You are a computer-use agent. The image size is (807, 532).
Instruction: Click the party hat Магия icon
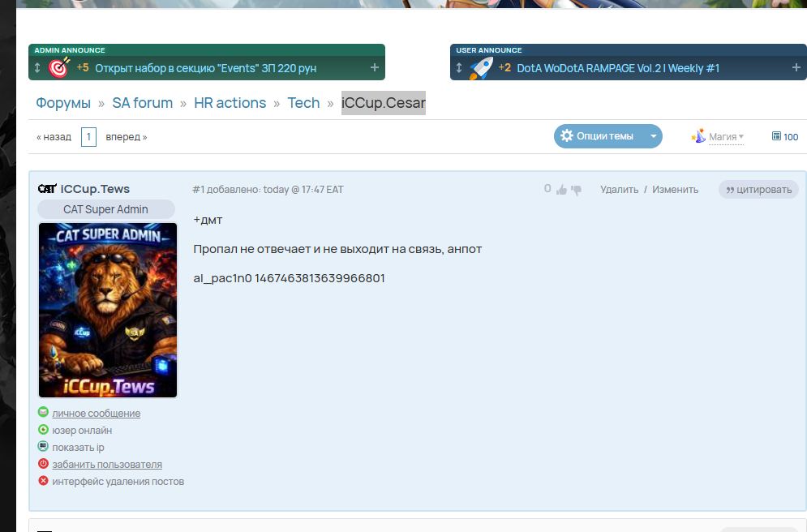pyautogui.click(x=698, y=135)
